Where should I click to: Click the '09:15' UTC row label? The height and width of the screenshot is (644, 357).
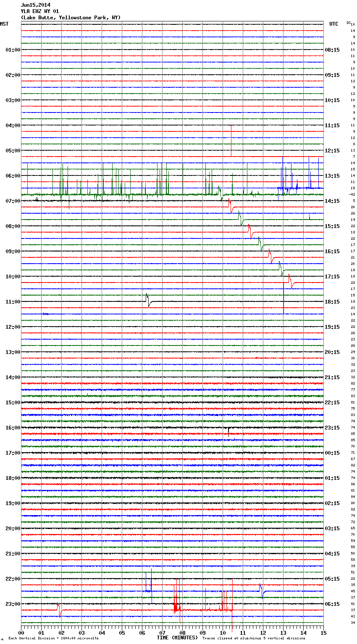(332, 75)
